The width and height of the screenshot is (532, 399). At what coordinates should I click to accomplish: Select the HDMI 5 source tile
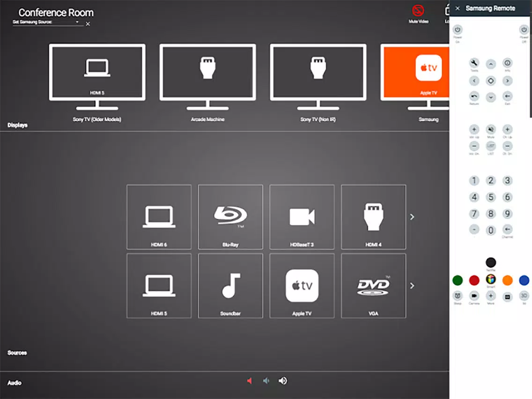(159, 286)
